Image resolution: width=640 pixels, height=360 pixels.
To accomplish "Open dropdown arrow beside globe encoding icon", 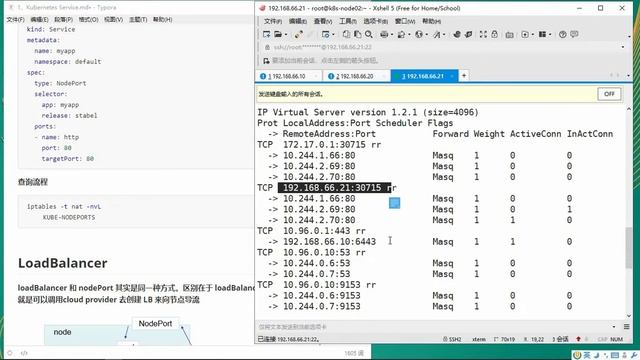I will (426, 35).
